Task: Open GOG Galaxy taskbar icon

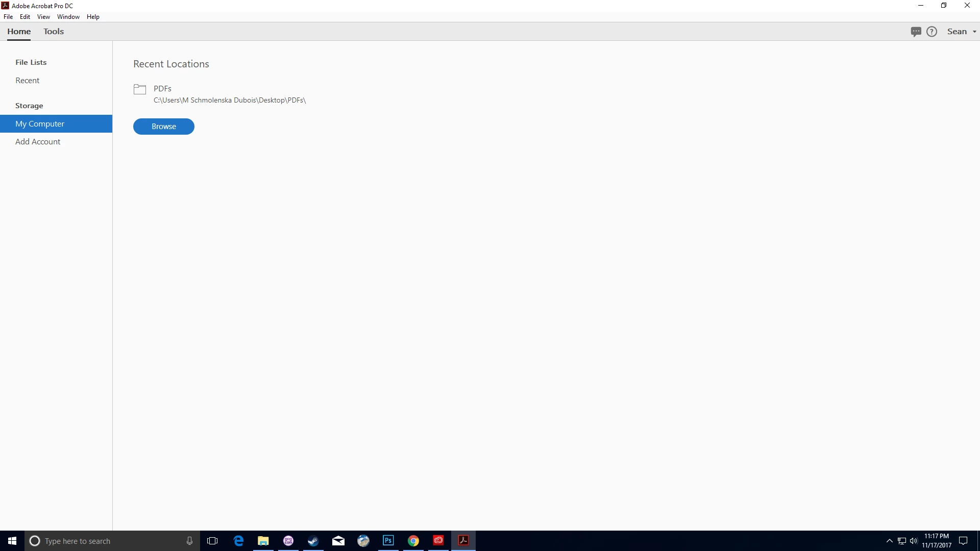Action: 288,541
